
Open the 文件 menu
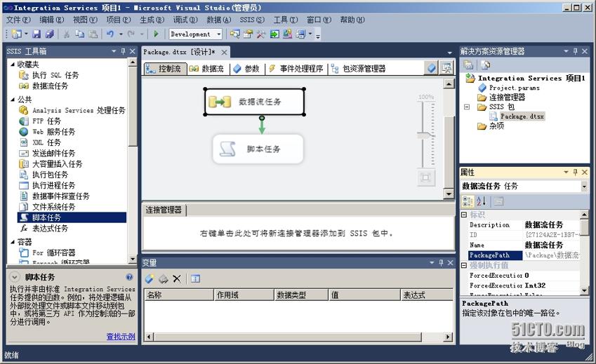coord(18,20)
